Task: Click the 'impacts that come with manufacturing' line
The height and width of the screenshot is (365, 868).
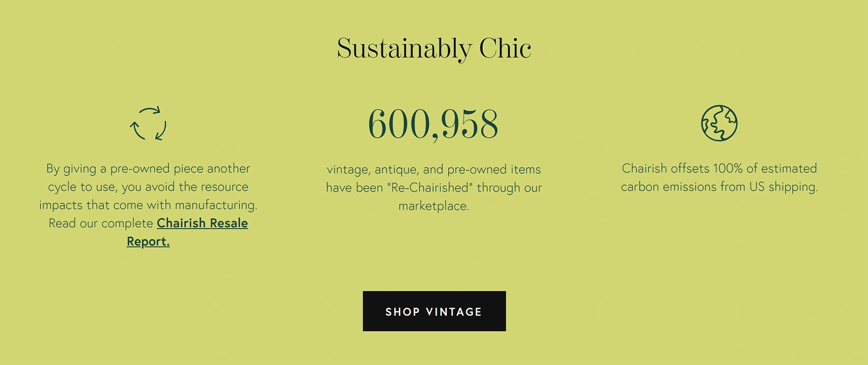Action: click(x=148, y=205)
